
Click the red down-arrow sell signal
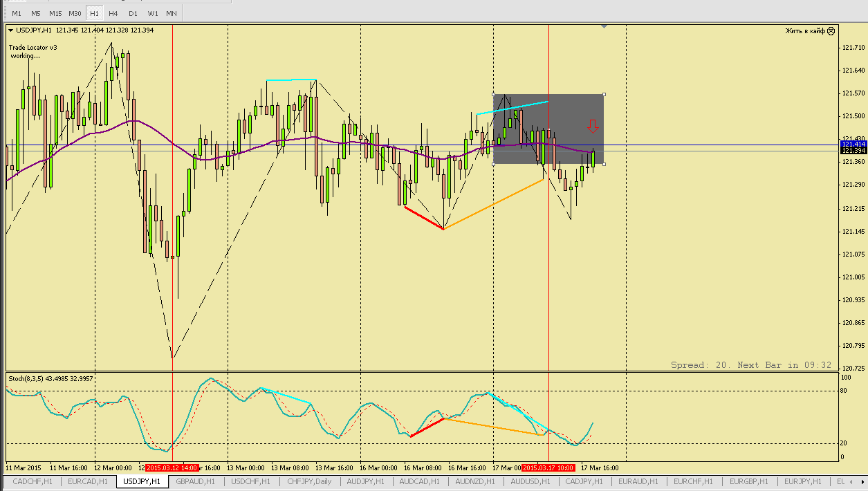pos(592,125)
